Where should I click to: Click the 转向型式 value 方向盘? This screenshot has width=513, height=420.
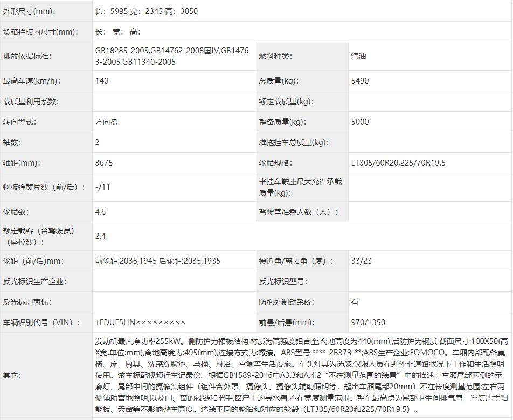click(x=106, y=122)
